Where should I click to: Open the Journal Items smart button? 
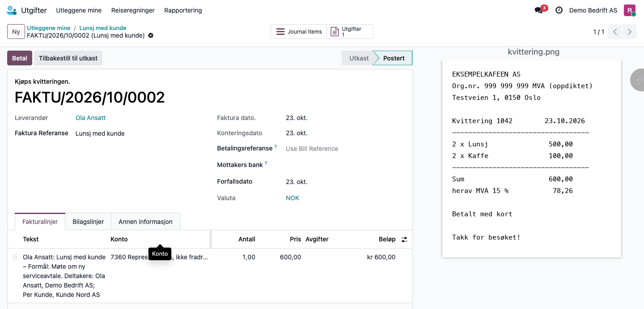pos(299,32)
